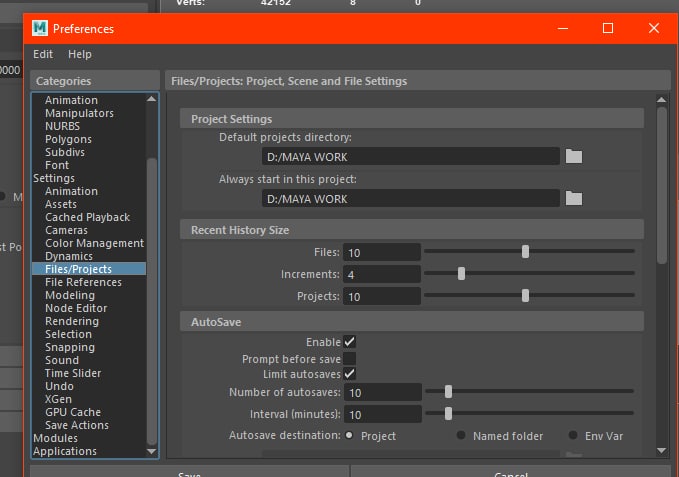The height and width of the screenshot is (477, 679).
Task: Click categories list scroll up arrow
Action: pyautogui.click(x=151, y=99)
